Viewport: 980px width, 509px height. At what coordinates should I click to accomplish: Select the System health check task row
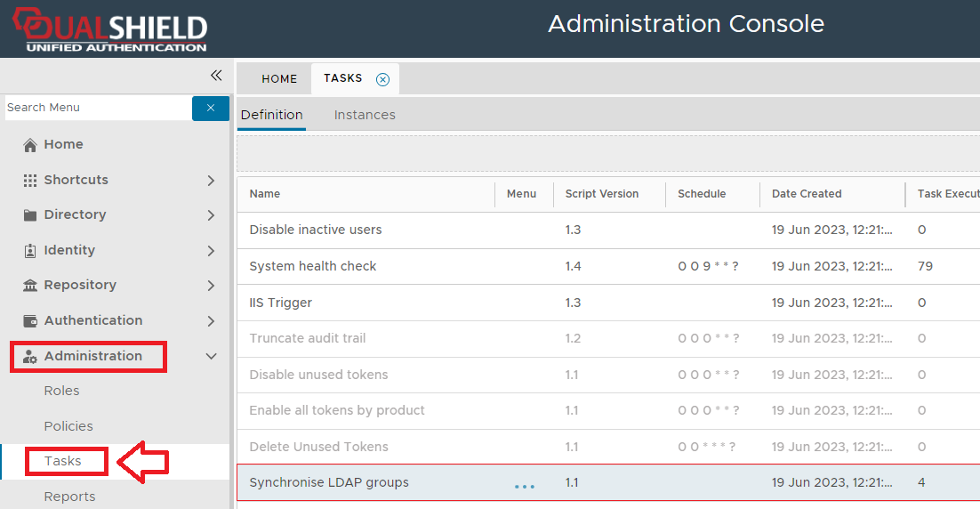[x=313, y=266]
